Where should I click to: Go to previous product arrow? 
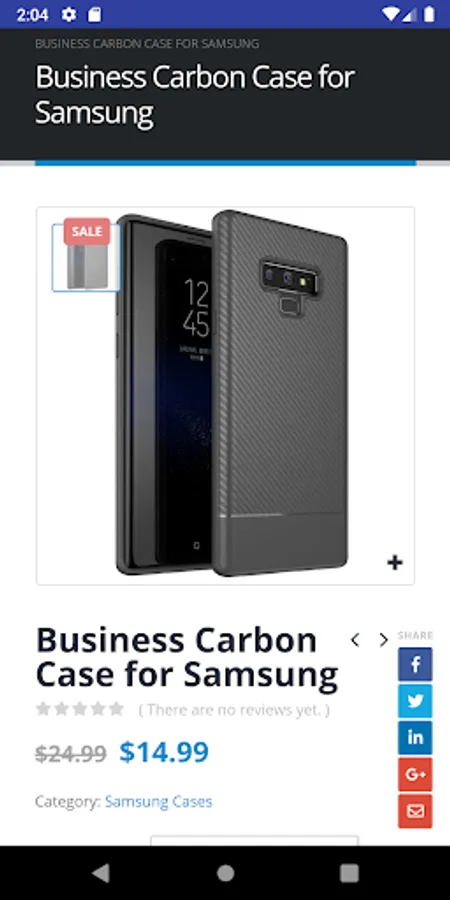click(355, 640)
